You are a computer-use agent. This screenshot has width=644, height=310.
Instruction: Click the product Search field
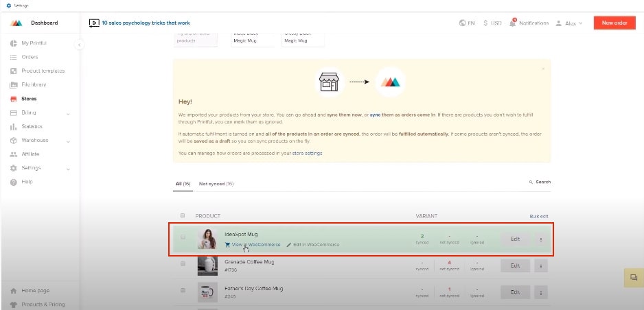click(x=540, y=182)
